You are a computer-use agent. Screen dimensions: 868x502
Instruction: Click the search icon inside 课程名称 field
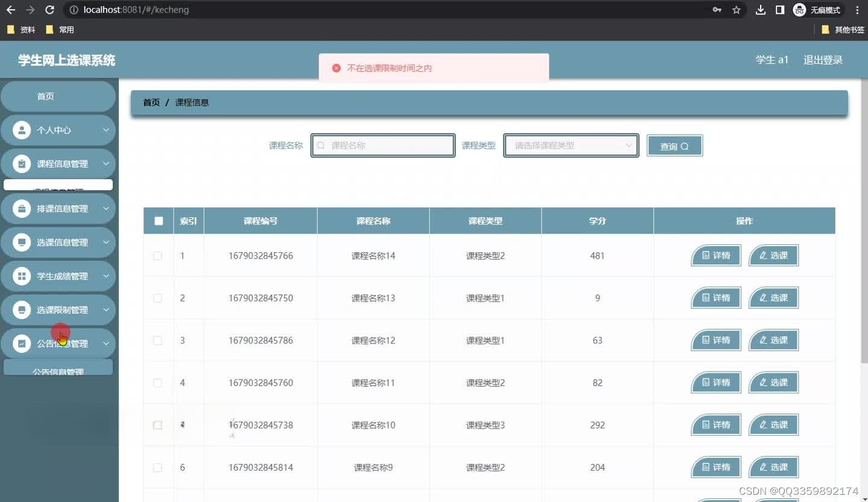[321, 145]
